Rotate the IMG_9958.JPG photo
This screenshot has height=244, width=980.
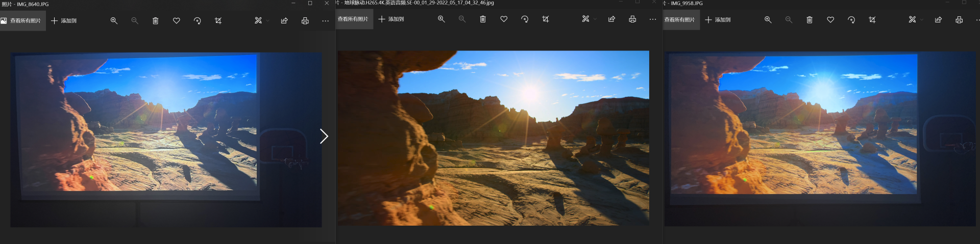pyautogui.click(x=851, y=20)
